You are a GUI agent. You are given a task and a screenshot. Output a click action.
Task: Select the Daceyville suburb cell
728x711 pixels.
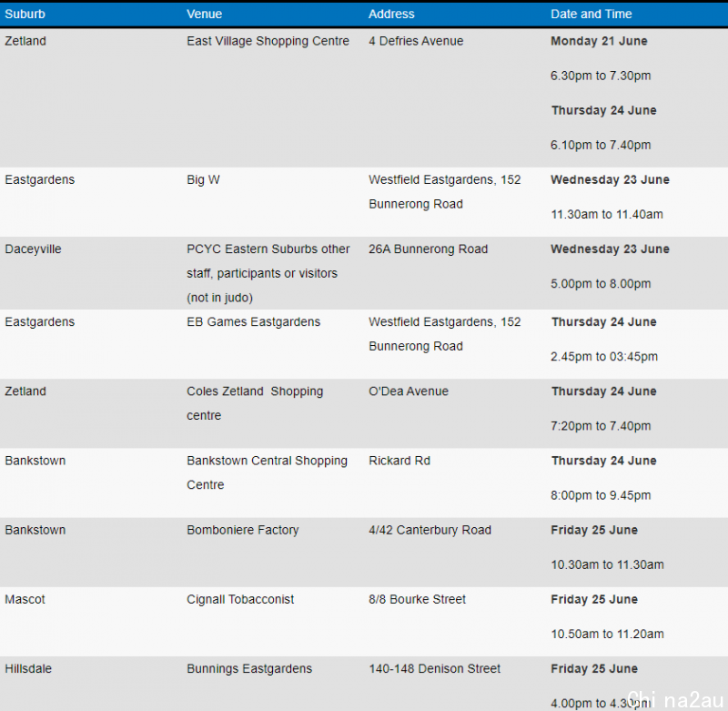[33, 249]
